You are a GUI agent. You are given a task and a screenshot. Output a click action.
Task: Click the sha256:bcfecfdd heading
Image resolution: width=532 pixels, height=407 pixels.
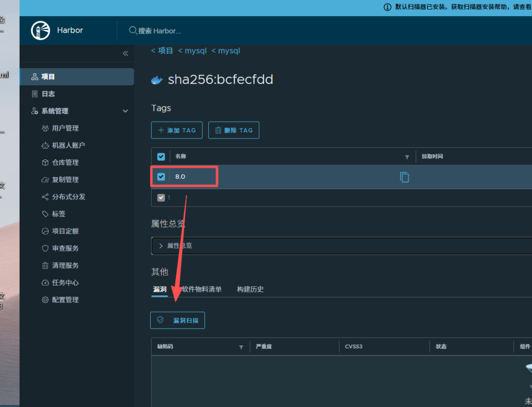click(221, 79)
